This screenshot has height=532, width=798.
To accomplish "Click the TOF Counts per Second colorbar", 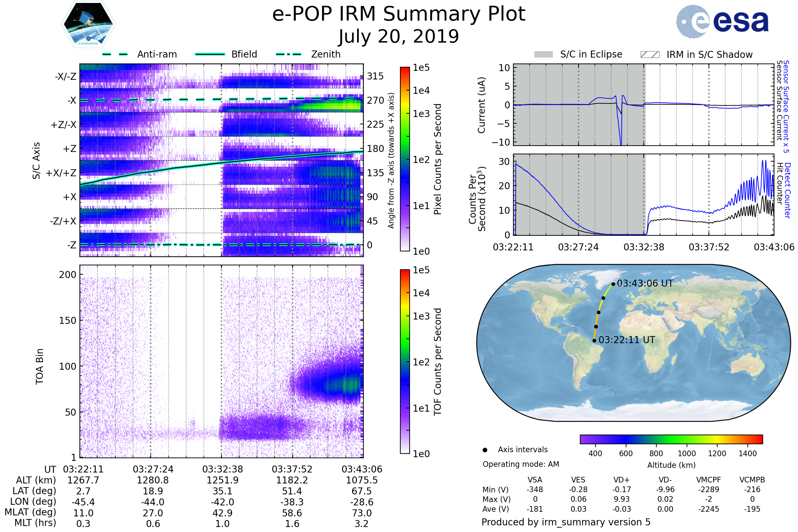I will point(405,361).
